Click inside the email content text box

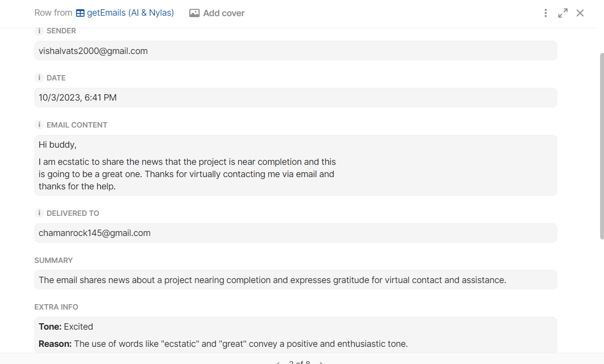tap(296, 165)
